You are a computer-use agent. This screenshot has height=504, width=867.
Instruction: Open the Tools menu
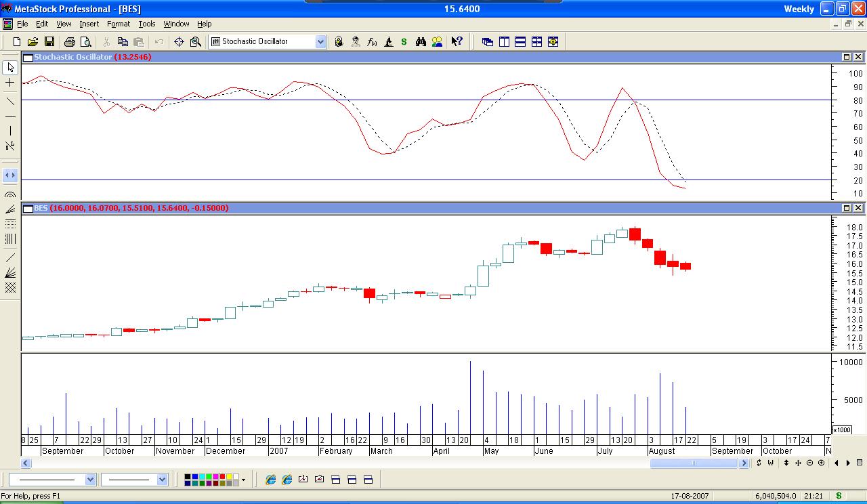tap(147, 24)
